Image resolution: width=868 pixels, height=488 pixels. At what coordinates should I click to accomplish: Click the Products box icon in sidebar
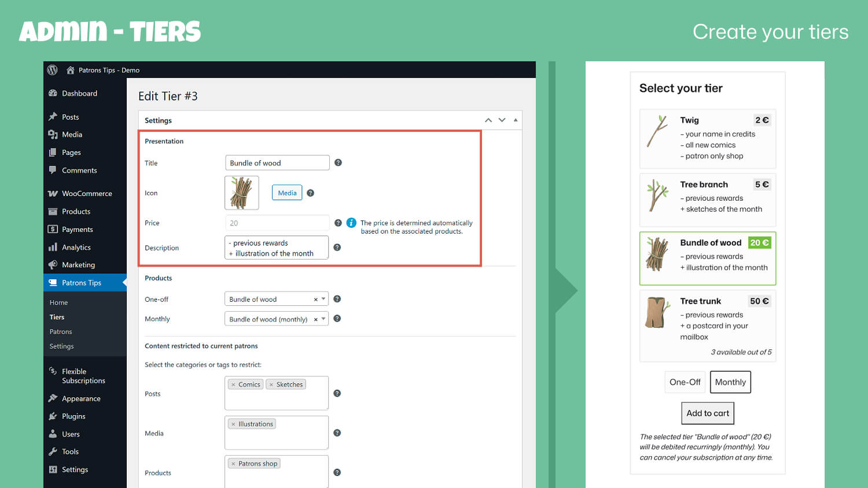pyautogui.click(x=53, y=211)
